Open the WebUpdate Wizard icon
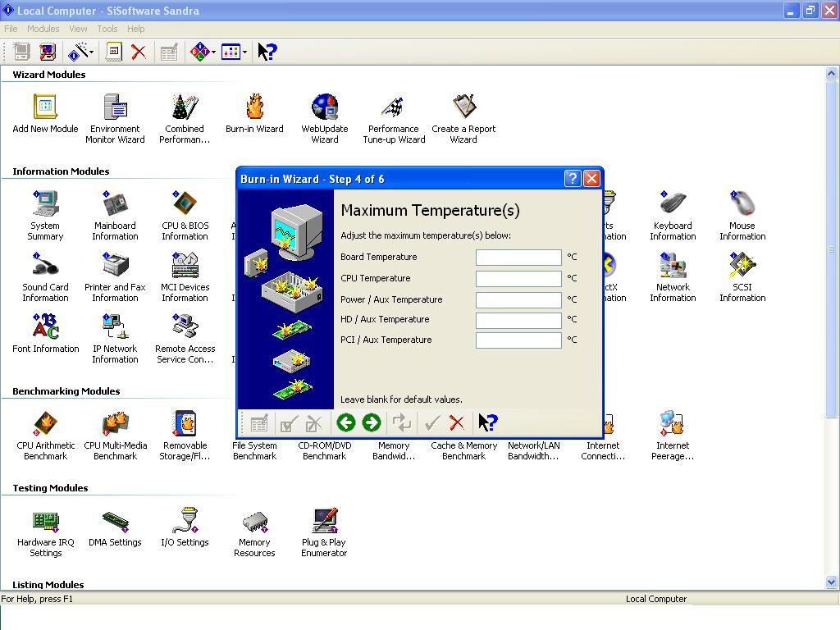Viewport: 840px width, 630px height. (x=325, y=118)
